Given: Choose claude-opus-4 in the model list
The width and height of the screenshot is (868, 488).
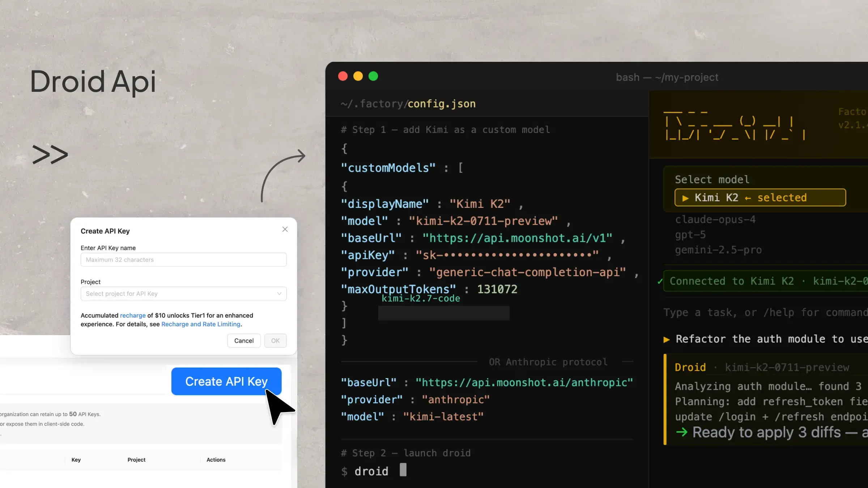Looking at the screenshot, I should coord(715,219).
